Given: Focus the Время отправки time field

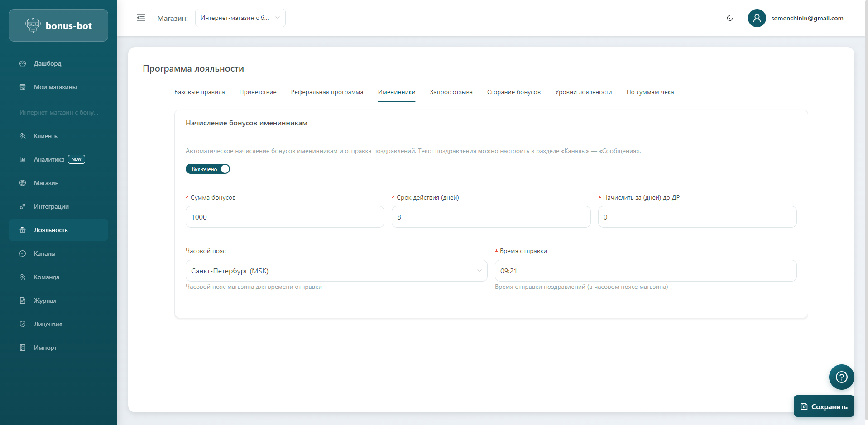Looking at the screenshot, I should [x=645, y=271].
